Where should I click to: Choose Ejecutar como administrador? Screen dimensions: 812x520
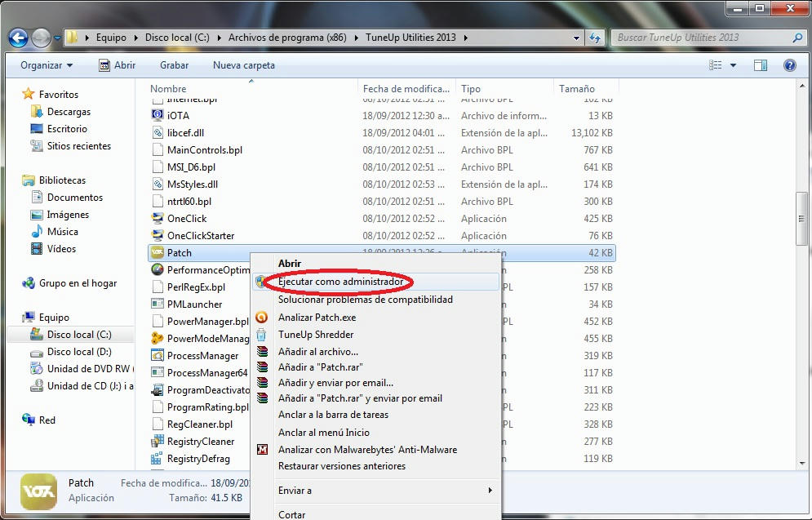pyautogui.click(x=376, y=282)
